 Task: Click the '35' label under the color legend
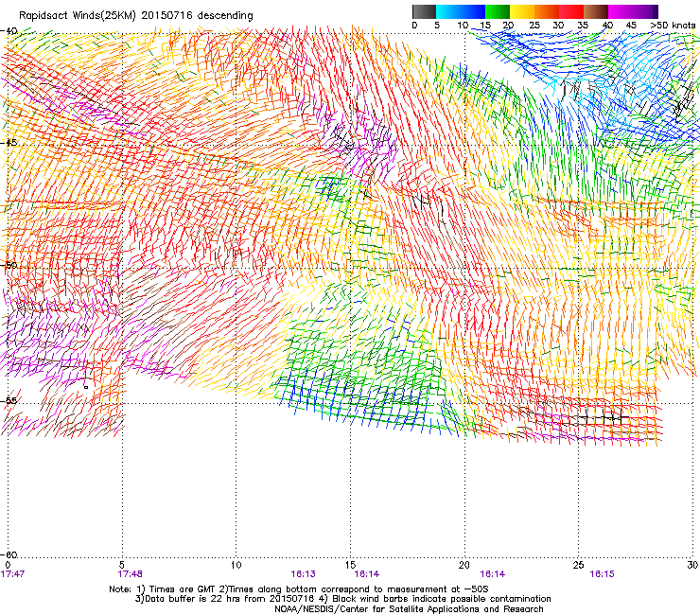[583, 26]
